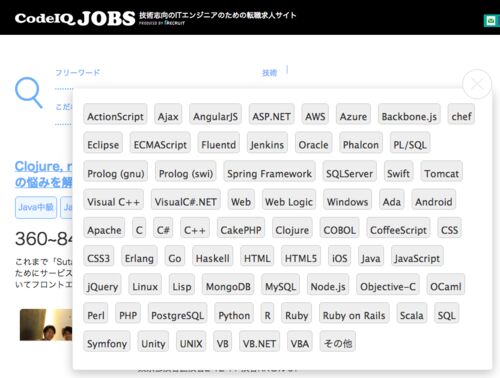Choose the AWS tag
The height and width of the screenshot is (378, 500).
click(x=315, y=114)
